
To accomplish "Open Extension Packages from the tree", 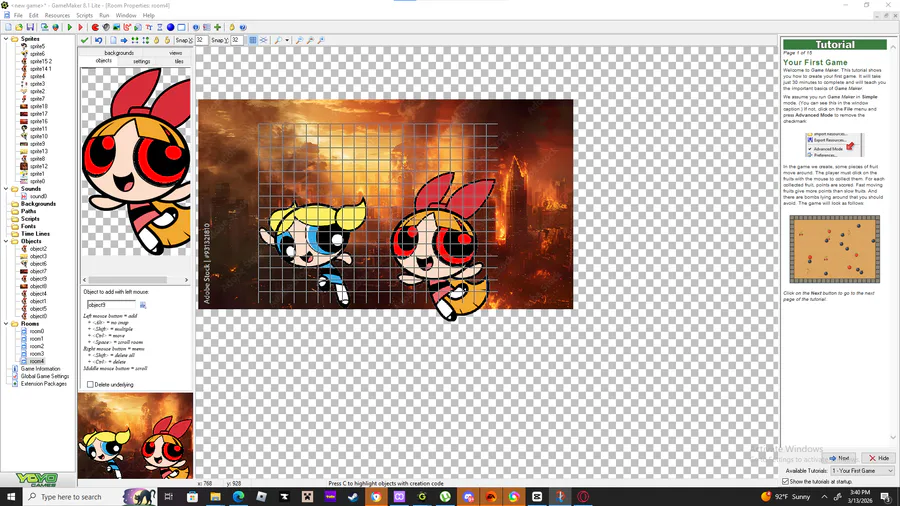I will click(44, 384).
